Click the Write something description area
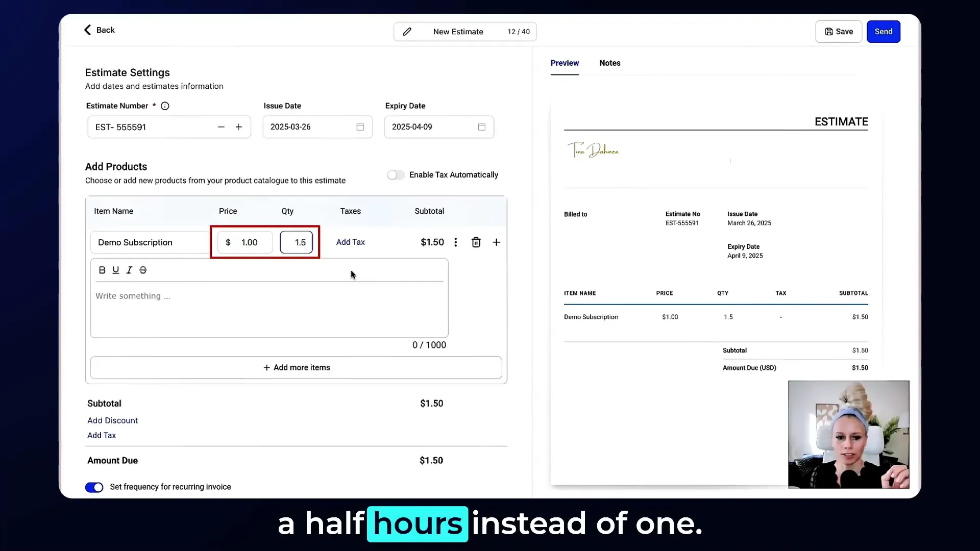This screenshot has width=980, height=551. tap(269, 310)
